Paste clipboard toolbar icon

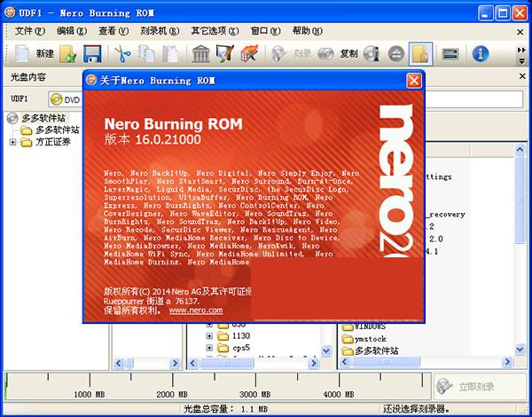coord(170,53)
